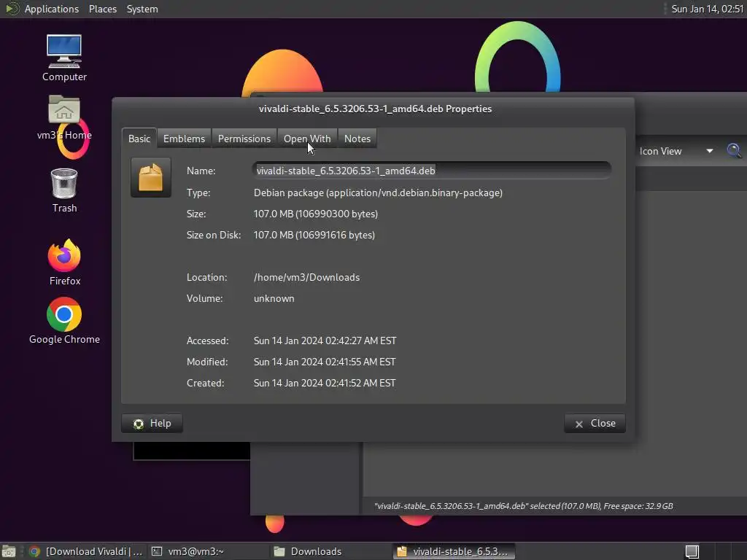Switch to the Open With tab
Viewport: 747px width, 560px height.
coord(307,139)
